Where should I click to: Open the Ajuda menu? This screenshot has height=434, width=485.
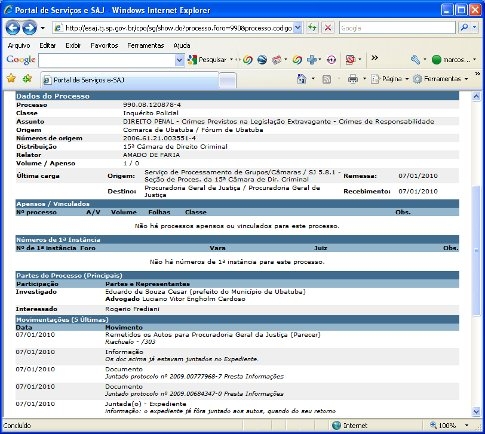[182, 45]
